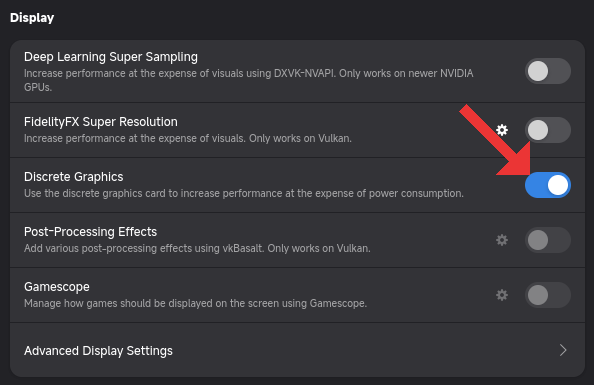Select the Post-Processing Effects row label

point(90,232)
